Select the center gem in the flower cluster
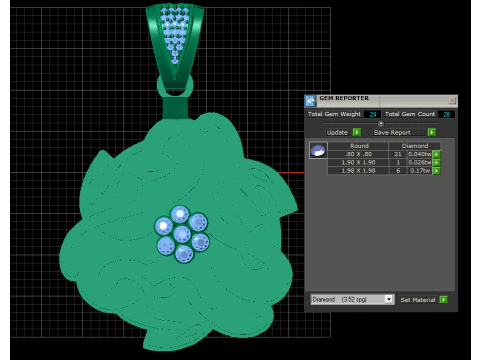This screenshot has height=360, width=480. click(x=182, y=234)
